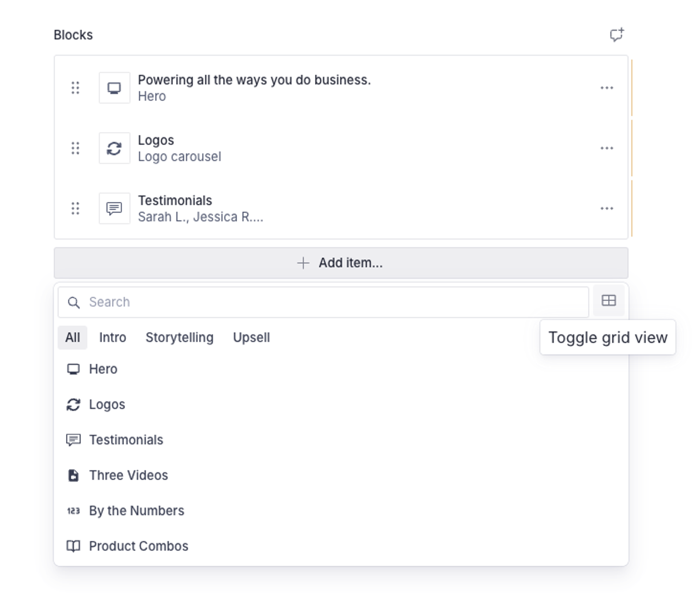
Task: Toggle grid view for block options
Action: click(608, 301)
